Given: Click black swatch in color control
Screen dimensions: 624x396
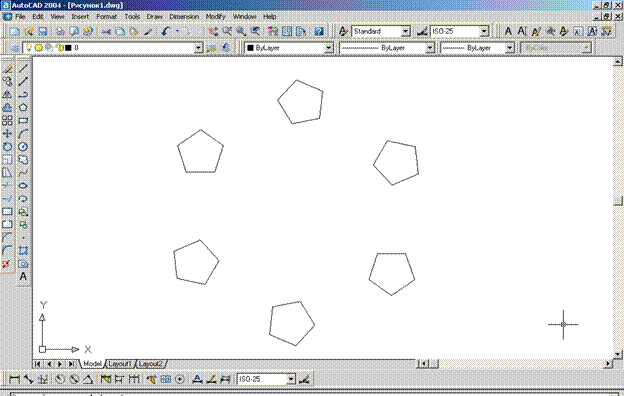Looking at the screenshot, I should tap(250, 48).
